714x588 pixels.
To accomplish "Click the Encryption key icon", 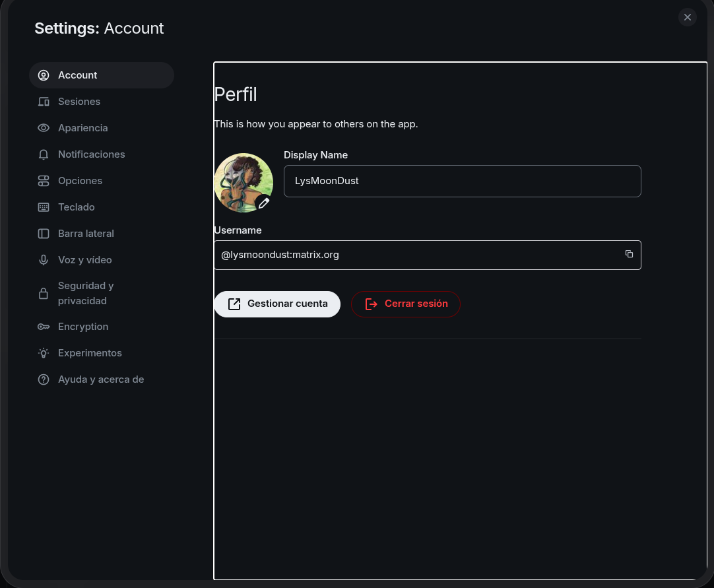I will [x=44, y=327].
